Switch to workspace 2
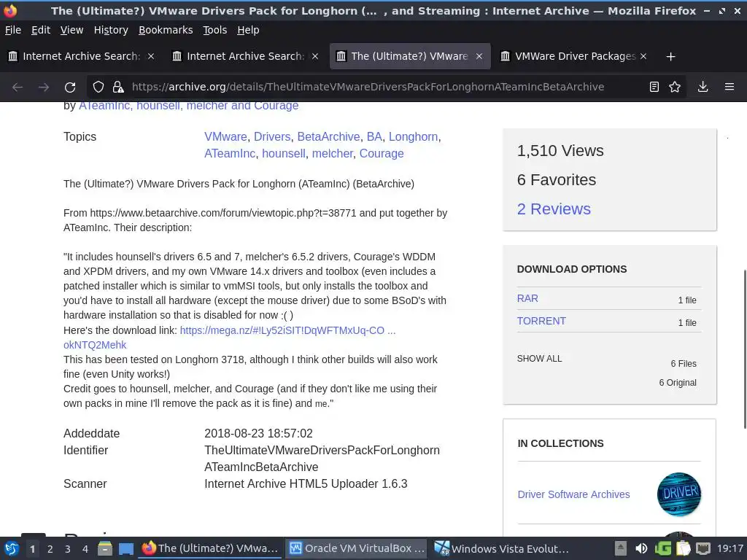Viewport: 747px width, 560px height. (x=50, y=549)
